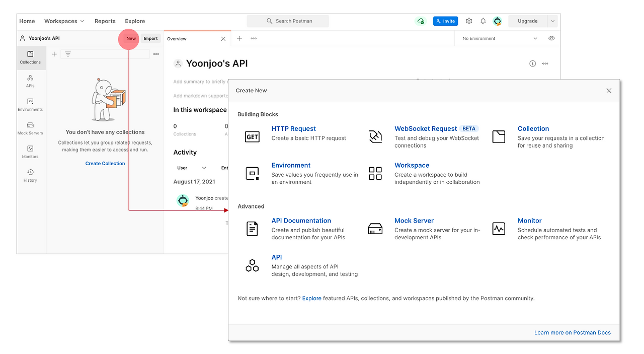
Task: Open tab options three-dot menu
Action: [x=254, y=38]
